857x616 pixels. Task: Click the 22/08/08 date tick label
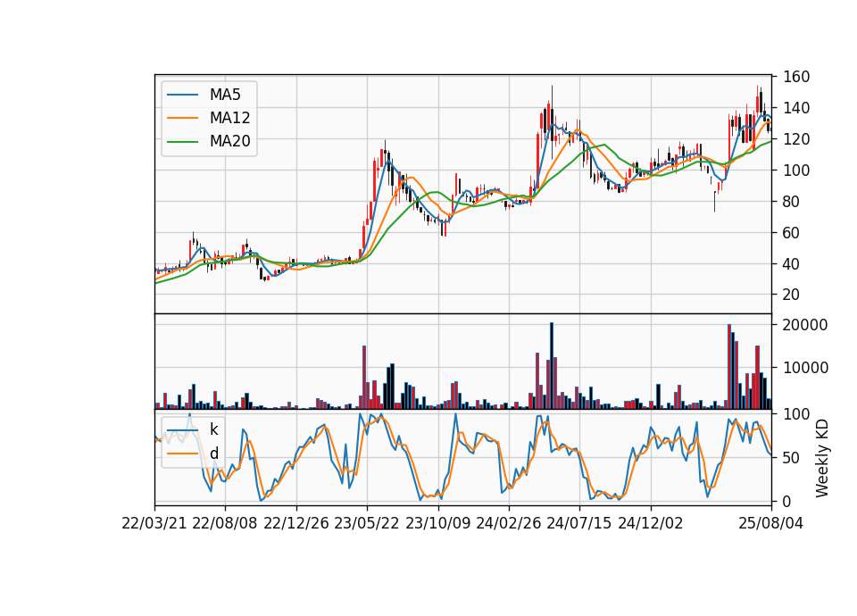(225, 523)
